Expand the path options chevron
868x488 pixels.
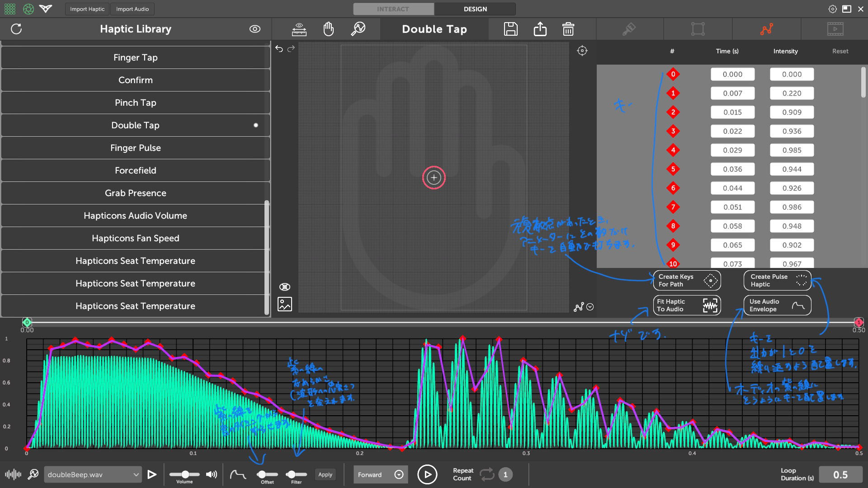pyautogui.click(x=590, y=307)
